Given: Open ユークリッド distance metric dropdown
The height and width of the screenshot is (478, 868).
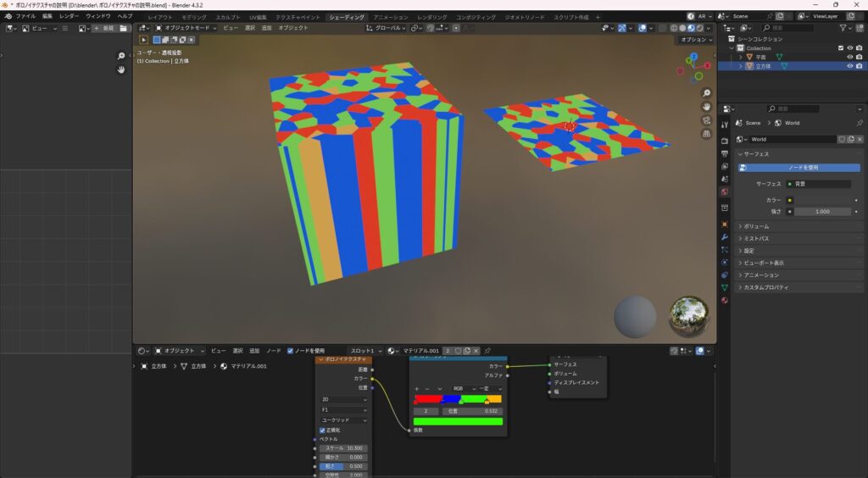Looking at the screenshot, I should (x=343, y=420).
